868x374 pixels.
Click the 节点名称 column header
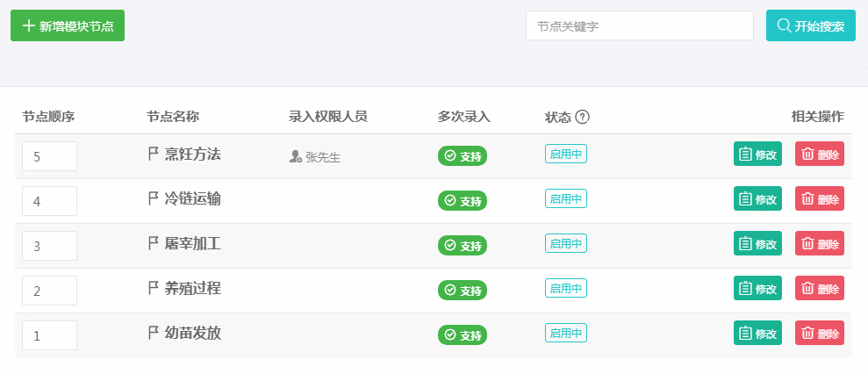tap(173, 117)
